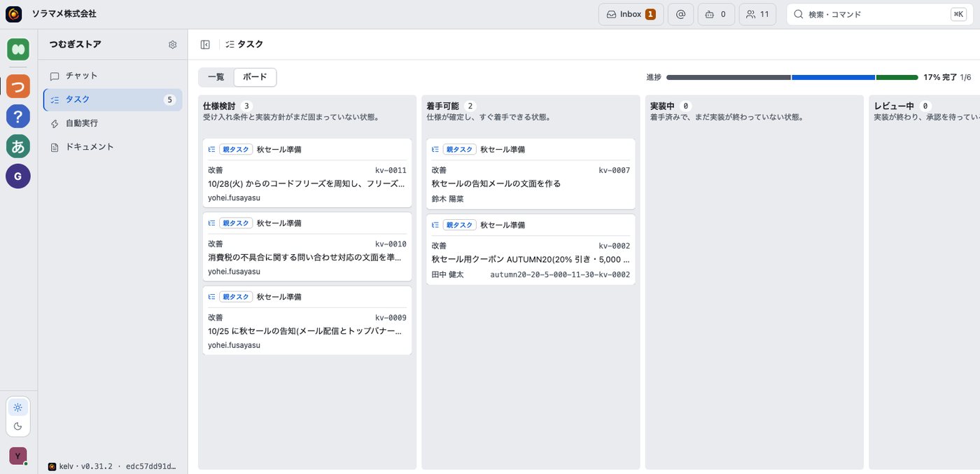The image size is (980, 474).
Task: Open つむぎストア settings gear
Action: pyautogui.click(x=173, y=45)
